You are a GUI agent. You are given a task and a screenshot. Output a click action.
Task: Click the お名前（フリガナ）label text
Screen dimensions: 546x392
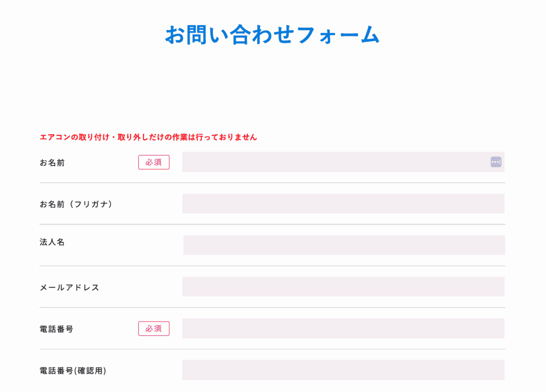click(76, 204)
